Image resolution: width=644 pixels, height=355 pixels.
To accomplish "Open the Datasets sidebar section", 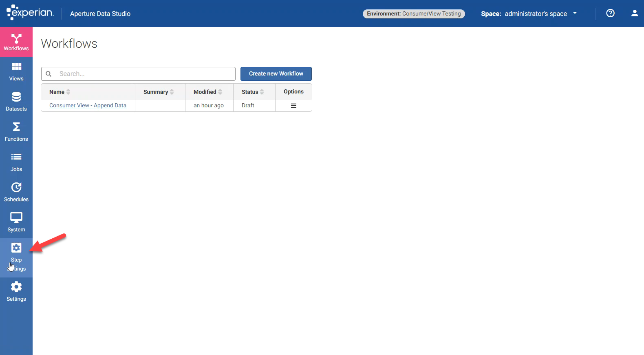I will [x=16, y=102].
